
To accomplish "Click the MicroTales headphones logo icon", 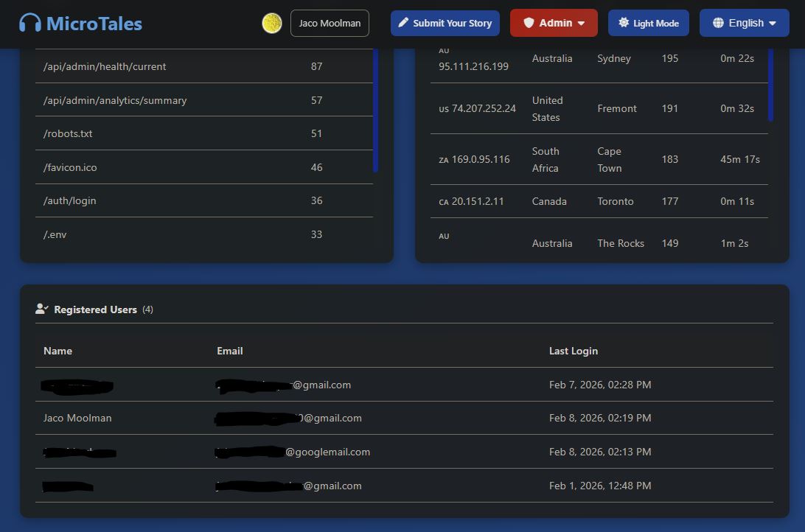I will (30, 23).
